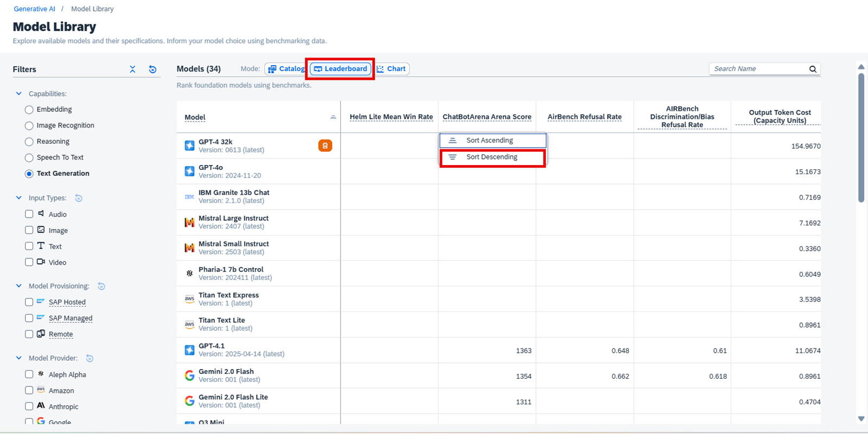Screen dimensions: 868x439
Task: Click the Titan Text Lite AWS logo
Action: 189,325
